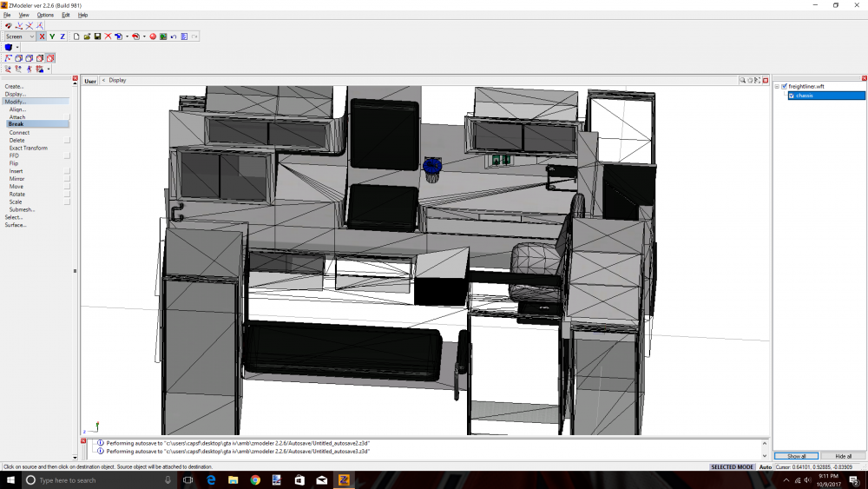
Task: Select the Mirror tool
Action: [16, 179]
